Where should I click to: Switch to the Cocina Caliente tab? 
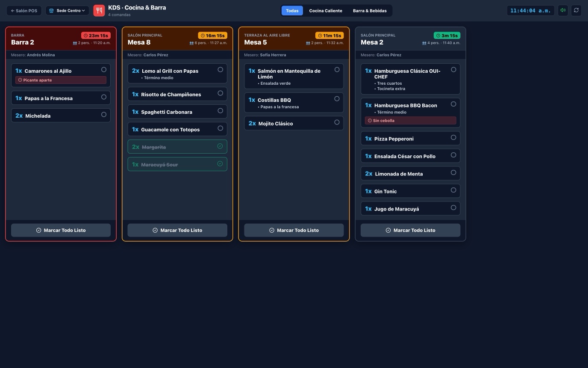[x=326, y=11]
